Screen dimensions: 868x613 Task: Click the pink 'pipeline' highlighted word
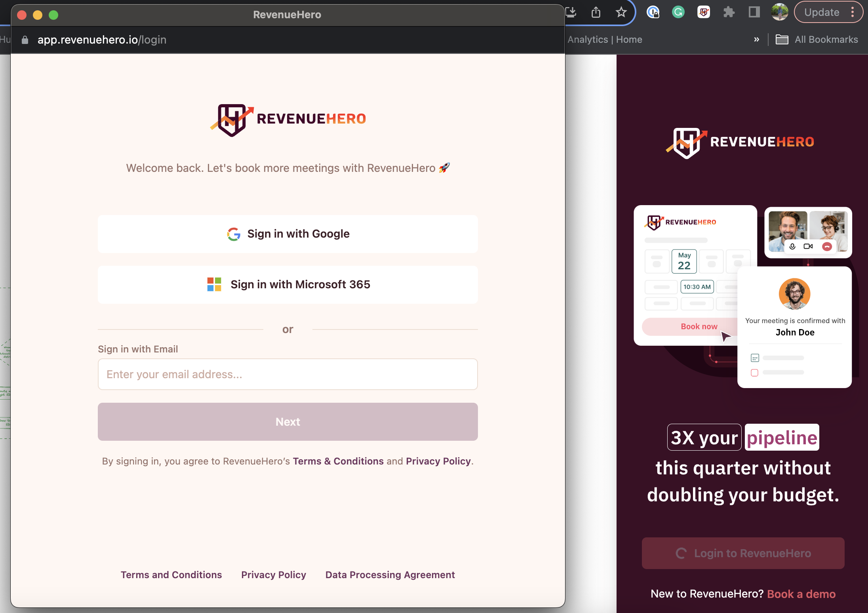coord(782,438)
